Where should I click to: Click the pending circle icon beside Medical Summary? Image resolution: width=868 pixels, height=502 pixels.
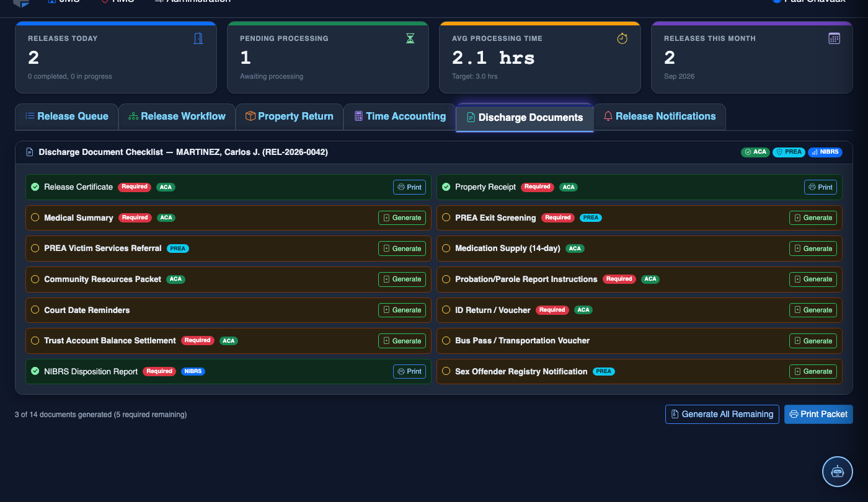pyautogui.click(x=35, y=218)
